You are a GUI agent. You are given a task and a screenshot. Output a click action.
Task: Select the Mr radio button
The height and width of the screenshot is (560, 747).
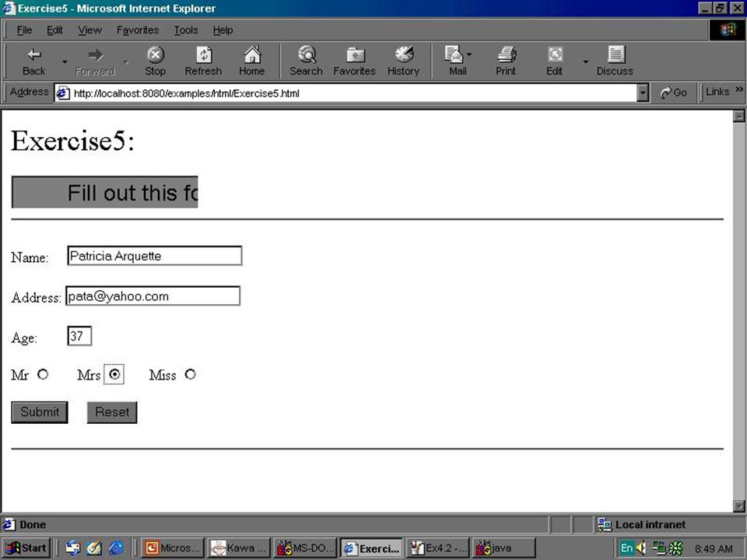tap(43, 374)
